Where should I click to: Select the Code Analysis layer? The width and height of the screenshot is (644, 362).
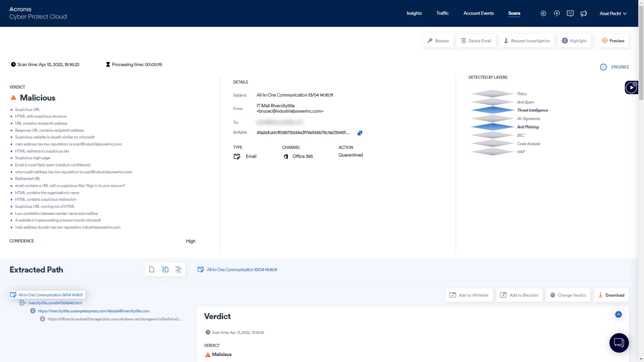(x=505, y=144)
